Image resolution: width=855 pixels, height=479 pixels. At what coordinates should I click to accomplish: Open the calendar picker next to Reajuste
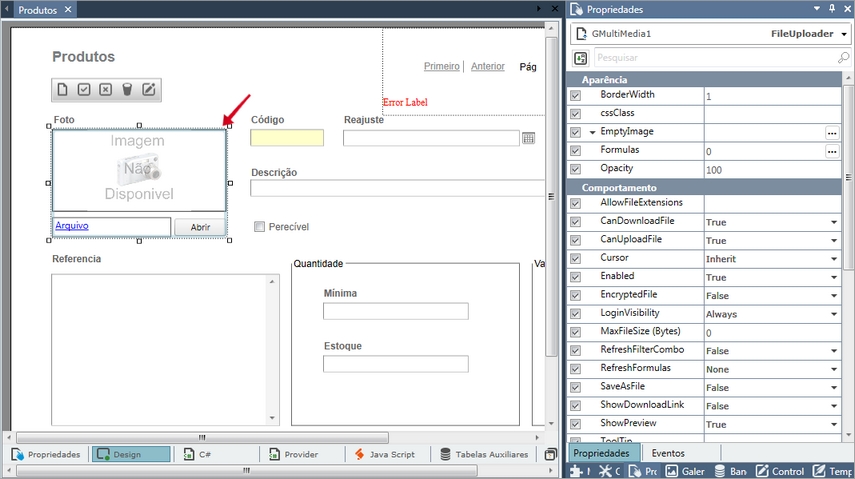(x=528, y=138)
